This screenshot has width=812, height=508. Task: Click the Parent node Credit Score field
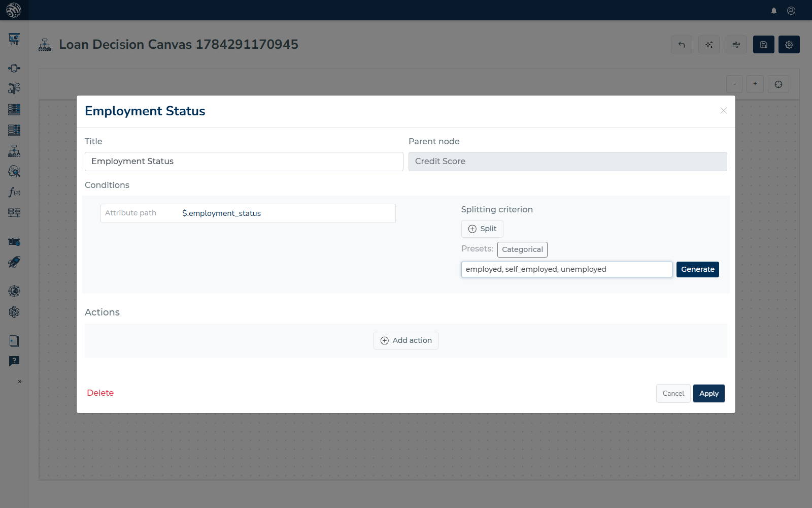[x=568, y=162]
